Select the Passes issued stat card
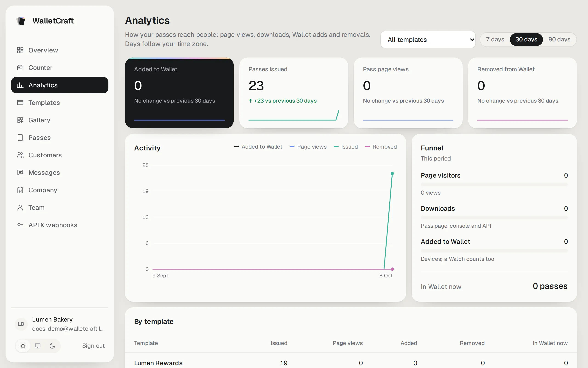This screenshot has height=368, width=588. pyautogui.click(x=294, y=93)
